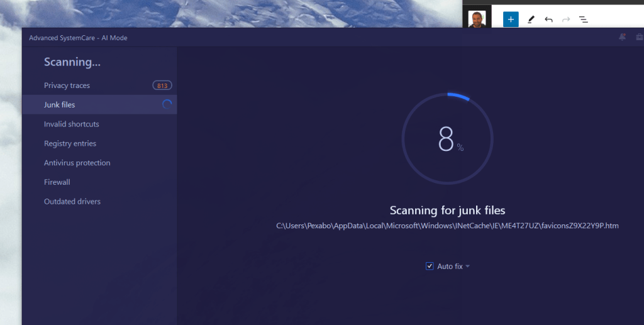
Task: Select the Junk files scan item
Action: tap(99, 104)
